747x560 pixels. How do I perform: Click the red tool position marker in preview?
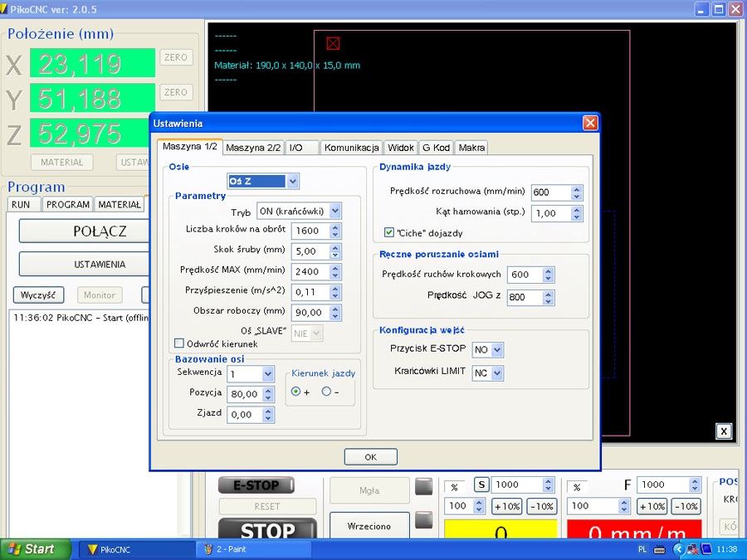333,44
